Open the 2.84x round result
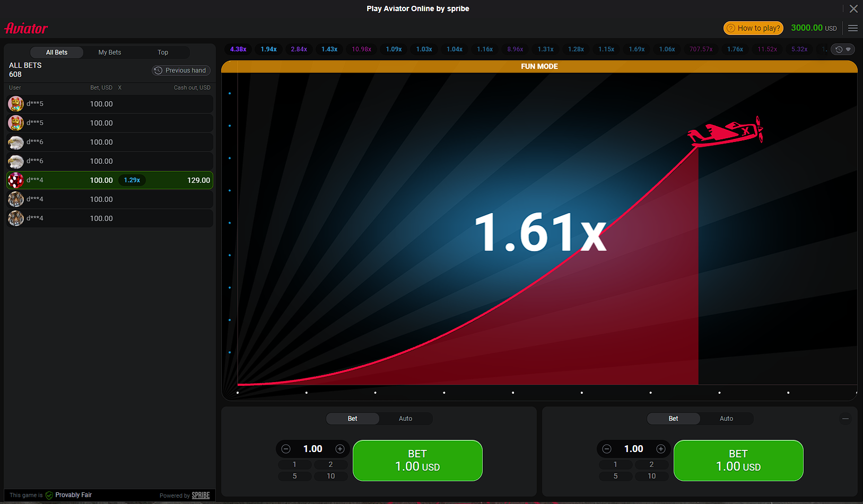This screenshot has width=863, height=504. pos(299,49)
